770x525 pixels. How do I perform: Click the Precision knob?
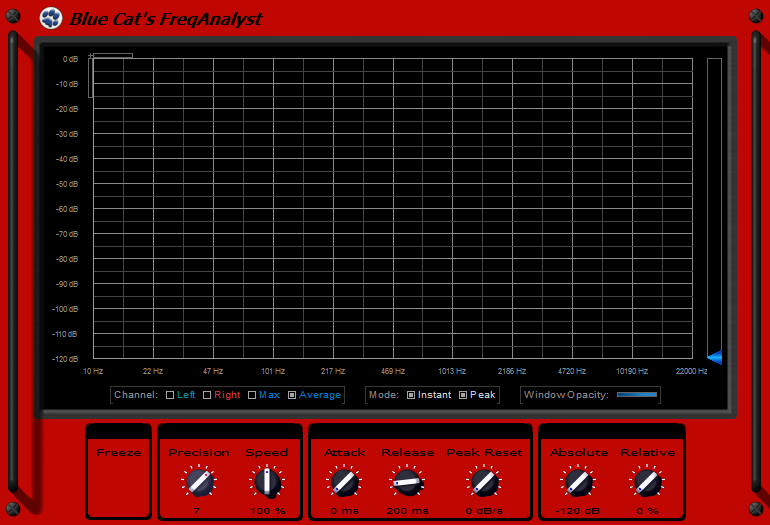(199, 482)
